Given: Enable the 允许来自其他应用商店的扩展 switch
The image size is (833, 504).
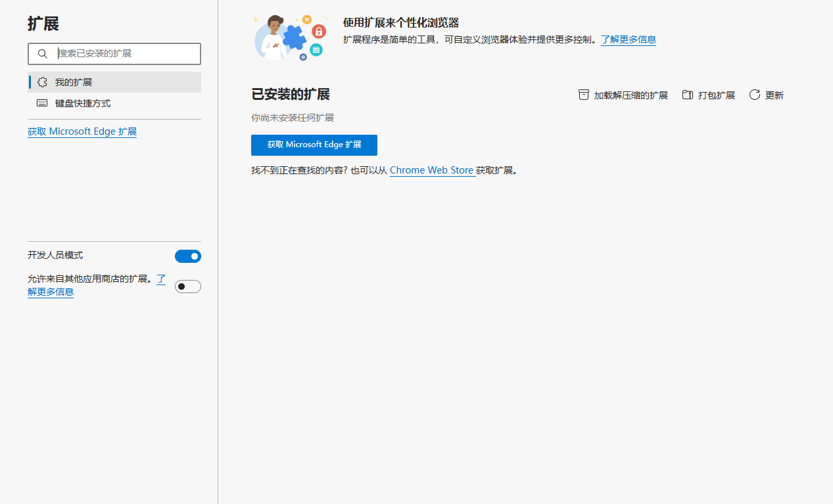Looking at the screenshot, I should [188, 286].
